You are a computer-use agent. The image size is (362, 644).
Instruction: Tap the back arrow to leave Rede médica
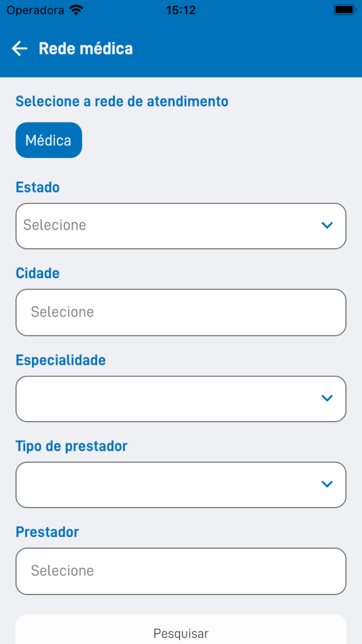[19, 48]
